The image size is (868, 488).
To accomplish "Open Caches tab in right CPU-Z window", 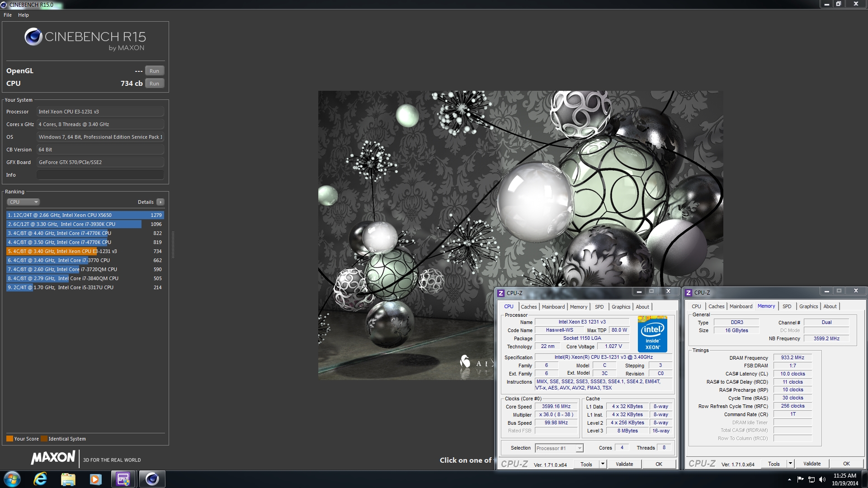I will [716, 306].
